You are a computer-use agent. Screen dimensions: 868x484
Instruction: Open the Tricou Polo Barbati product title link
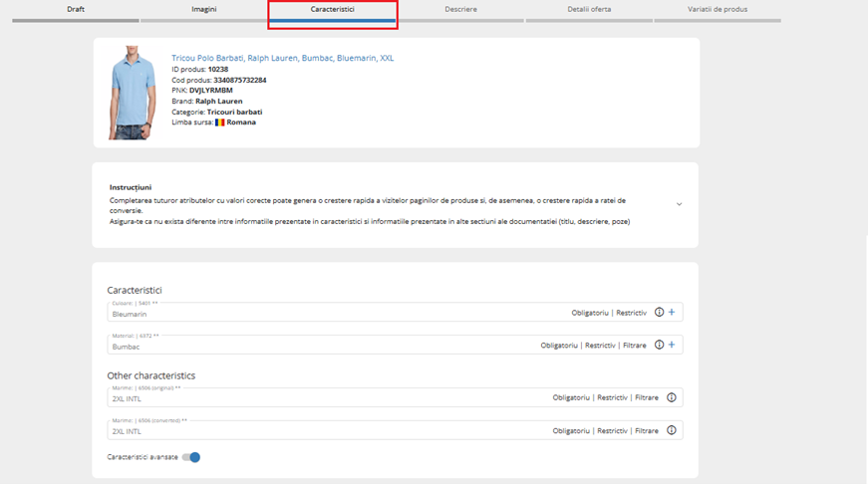282,58
